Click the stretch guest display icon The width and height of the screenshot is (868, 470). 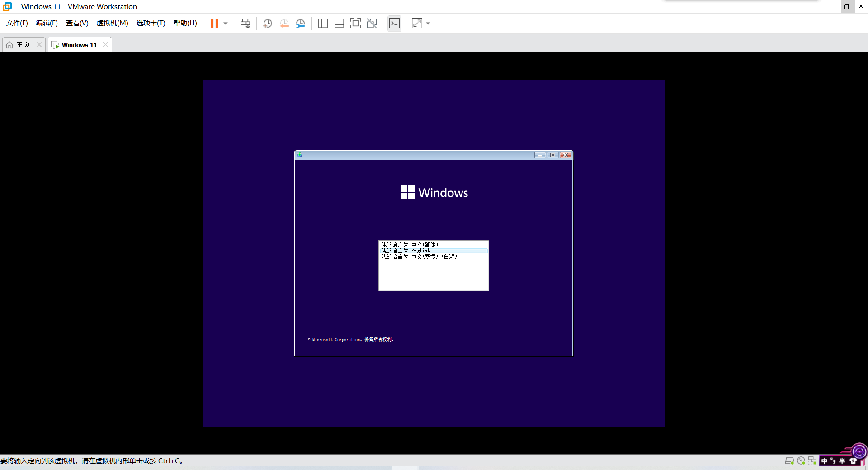pos(417,24)
